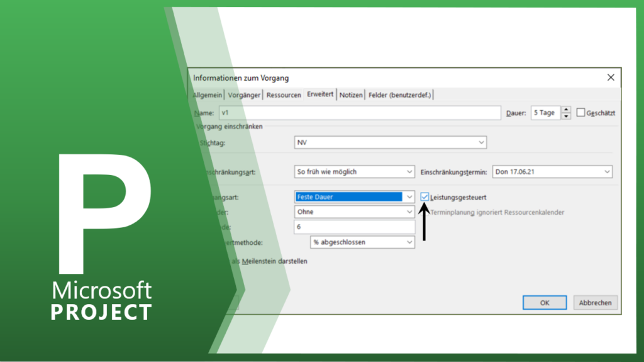Viewport: 644px width, 362px height.
Task: Open the Ressourcen tab
Action: 284,95
